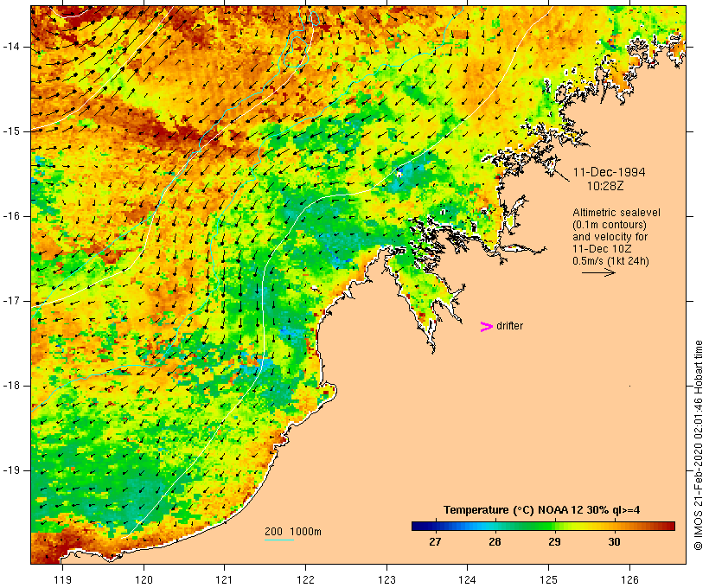Click the IMOS copyright timestamp text

click(698, 445)
